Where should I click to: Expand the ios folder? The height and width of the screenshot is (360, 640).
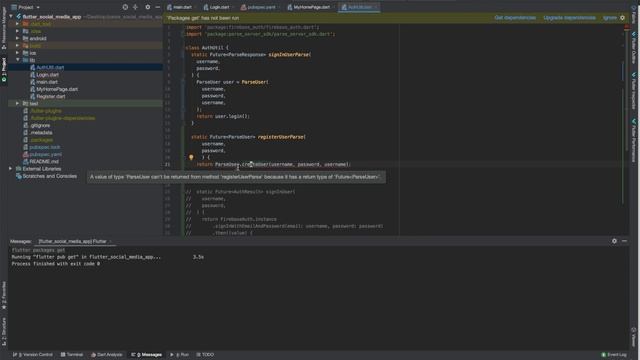point(18,53)
